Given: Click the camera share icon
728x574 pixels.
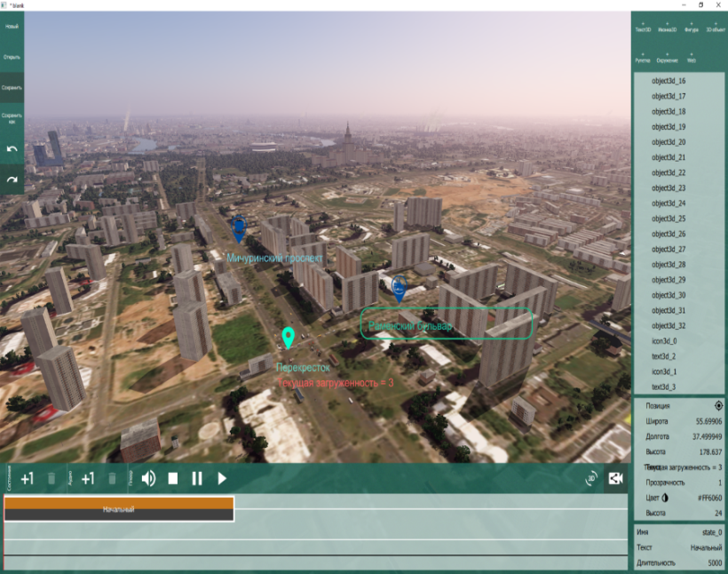Looking at the screenshot, I should click(x=615, y=479).
